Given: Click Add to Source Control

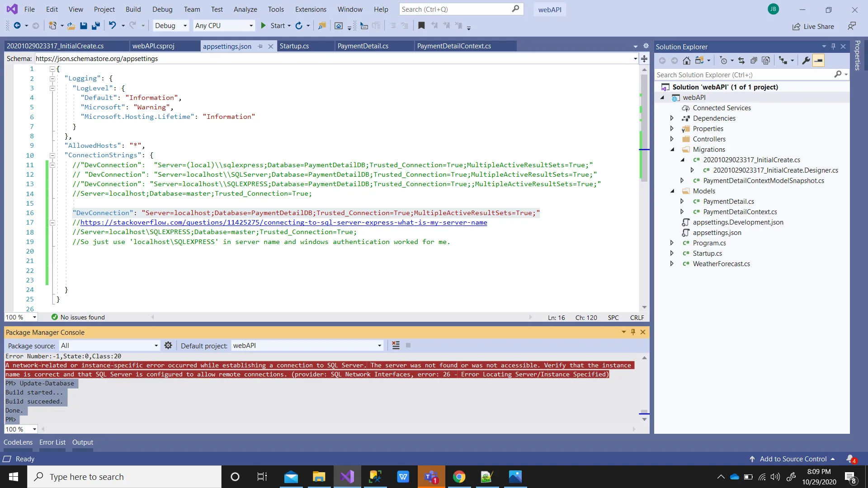Looking at the screenshot, I should (793, 459).
